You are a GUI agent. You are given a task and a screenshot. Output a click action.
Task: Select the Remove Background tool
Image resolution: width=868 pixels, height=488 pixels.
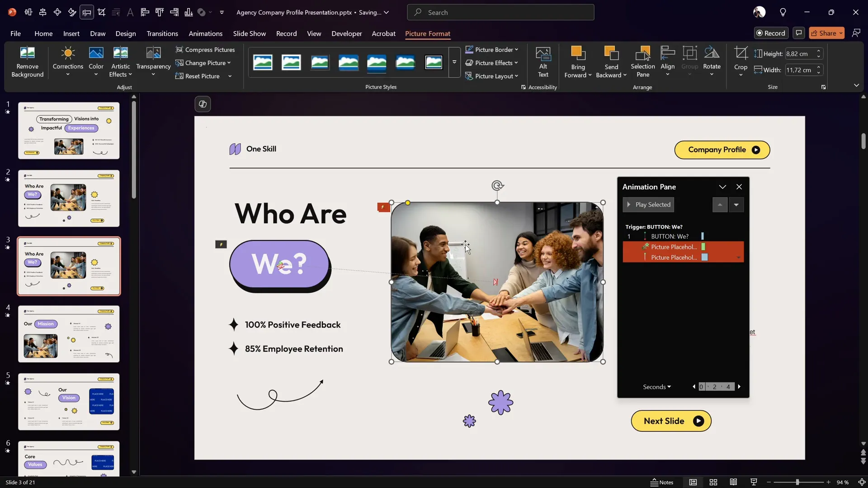coord(27,62)
